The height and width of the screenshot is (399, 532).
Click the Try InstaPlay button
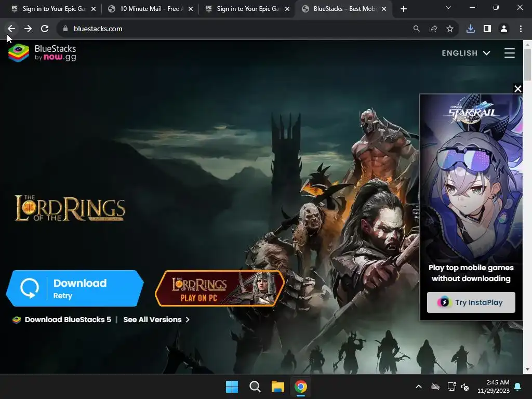tap(471, 302)
